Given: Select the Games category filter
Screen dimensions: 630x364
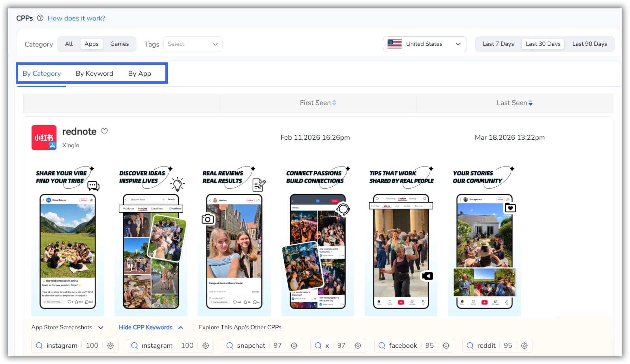Looking at the screenshot, I should point(119,44).
